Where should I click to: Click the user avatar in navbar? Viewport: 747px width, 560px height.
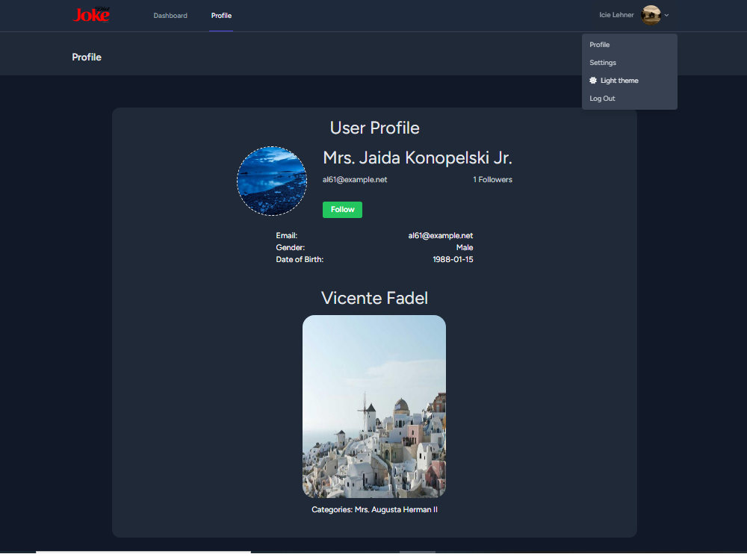point(651,15)
